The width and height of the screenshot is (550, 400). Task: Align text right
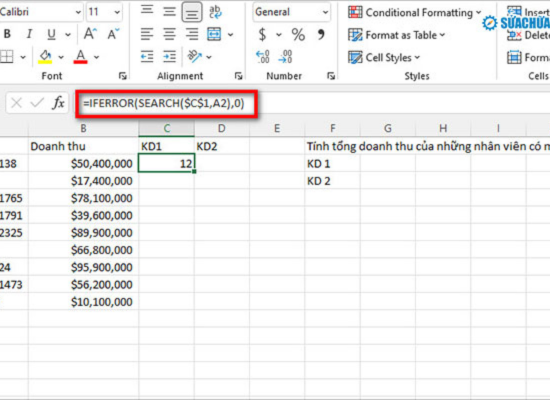[192, 34]
